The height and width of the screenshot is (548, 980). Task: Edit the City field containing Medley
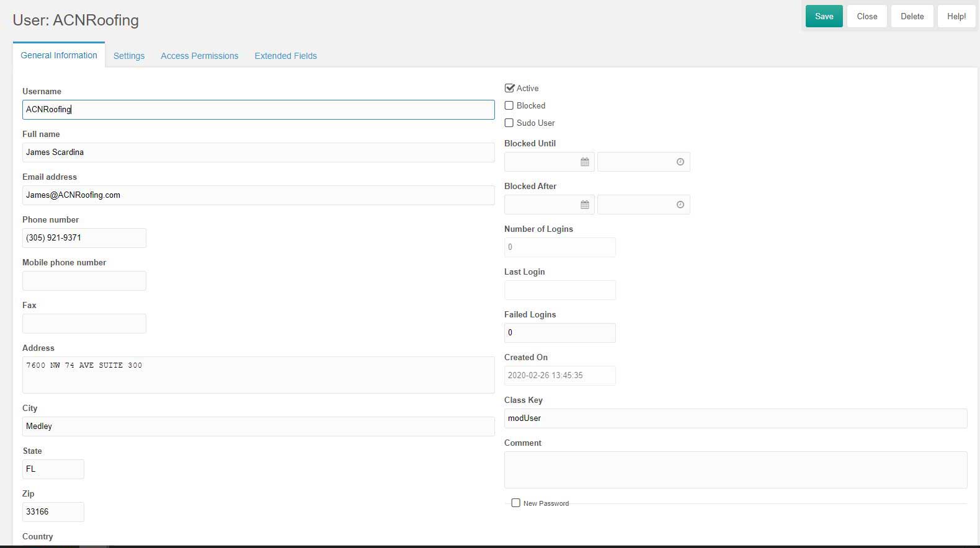(258, 426)
